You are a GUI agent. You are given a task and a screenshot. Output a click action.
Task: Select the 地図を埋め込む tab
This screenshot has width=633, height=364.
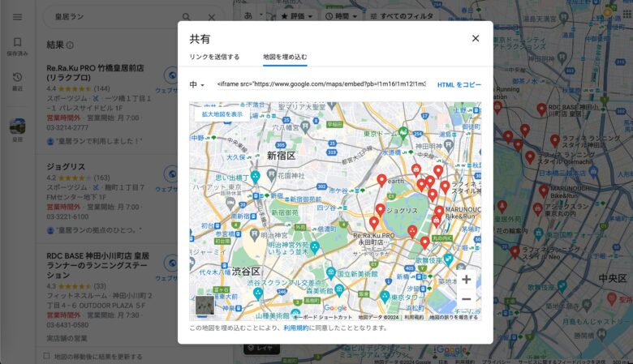coord(285,57)
